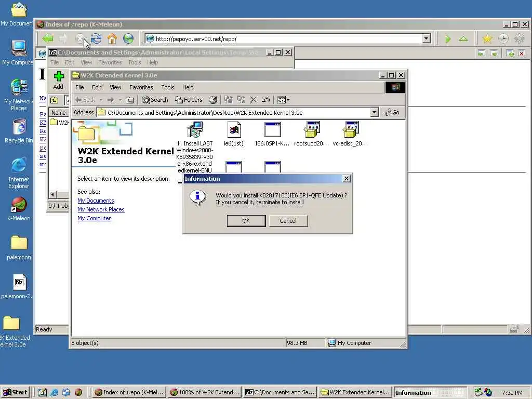The width and height of the screenshot is (532, 399).
Task: Open the Explorer Favorites menu
Action: pyautogui.click(x=141, y=87)
